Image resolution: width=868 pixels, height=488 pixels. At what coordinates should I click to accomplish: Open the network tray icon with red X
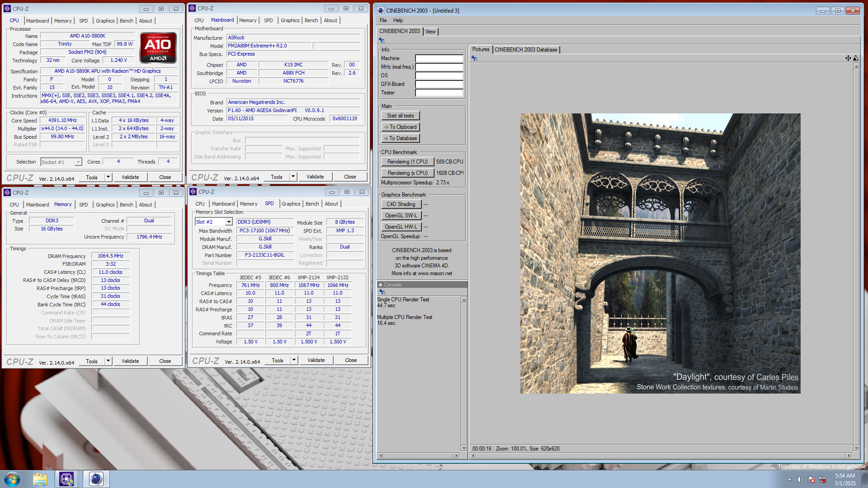point(822,479)
